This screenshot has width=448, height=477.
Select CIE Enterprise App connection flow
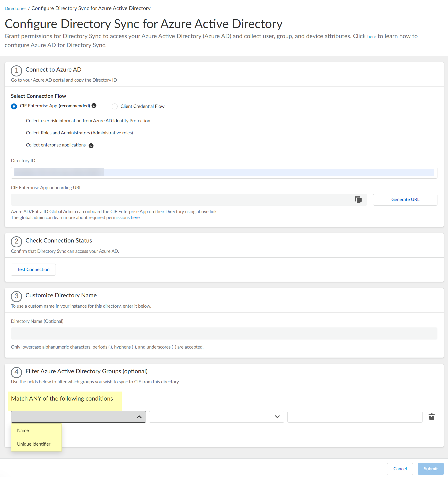tap(14, 106)
